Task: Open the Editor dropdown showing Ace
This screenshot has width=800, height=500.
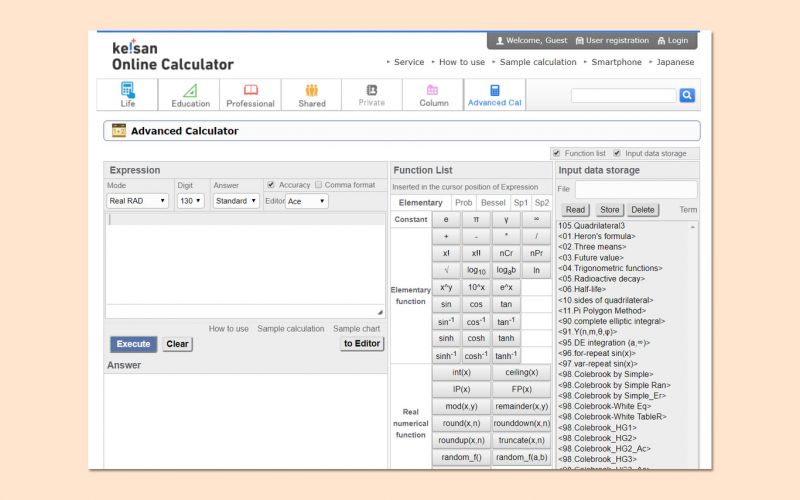Action: click(x=306, y=201)
